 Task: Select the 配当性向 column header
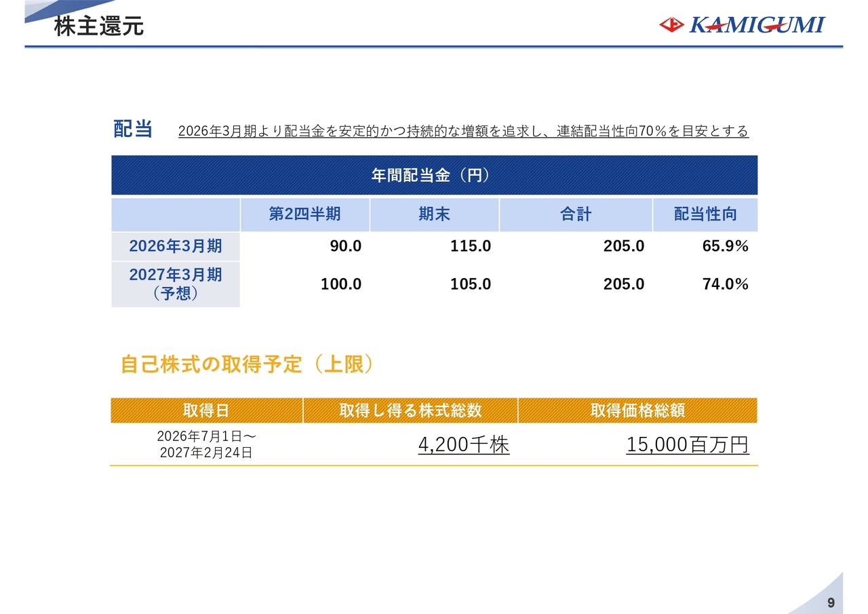(x=705, y=214)
